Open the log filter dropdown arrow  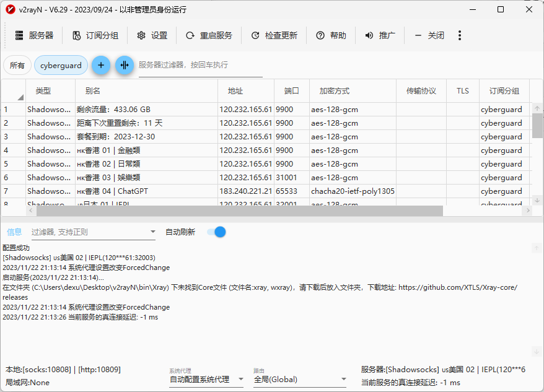[x=153, y=232]
